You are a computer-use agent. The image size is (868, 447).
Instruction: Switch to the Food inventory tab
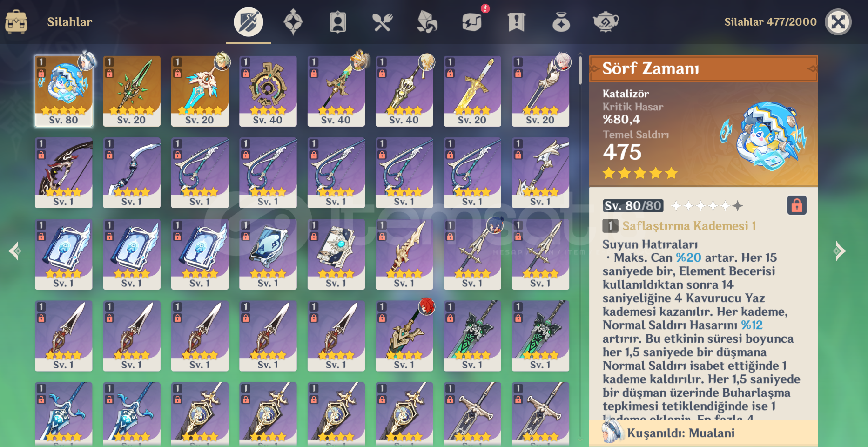point(382,22)
